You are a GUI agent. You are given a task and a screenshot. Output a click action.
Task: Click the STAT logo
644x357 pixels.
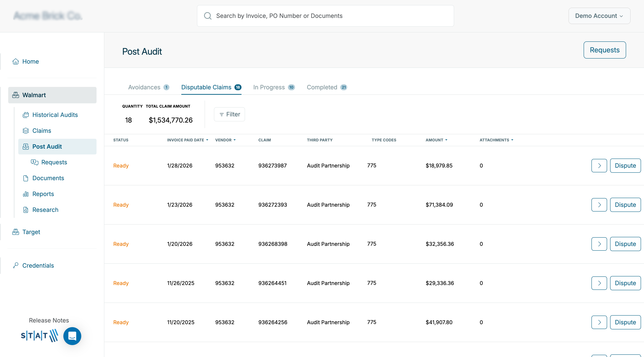[x=39, y=336]
